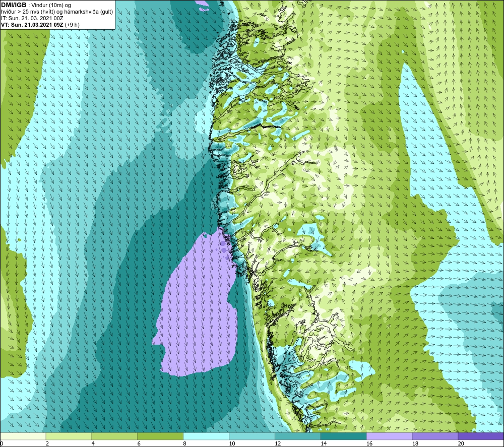Screen dimensions: 504x447
Task: Click the '2' scale label
Action: click(x=47, y=443)
